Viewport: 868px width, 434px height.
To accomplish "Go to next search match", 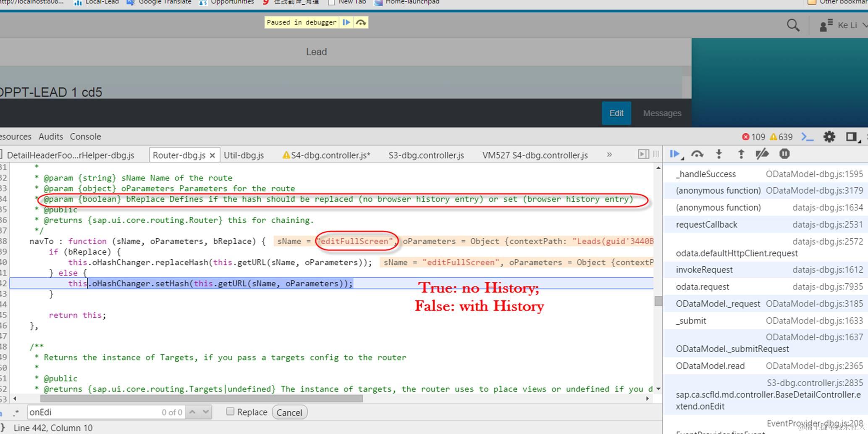I will click(206, 412).
